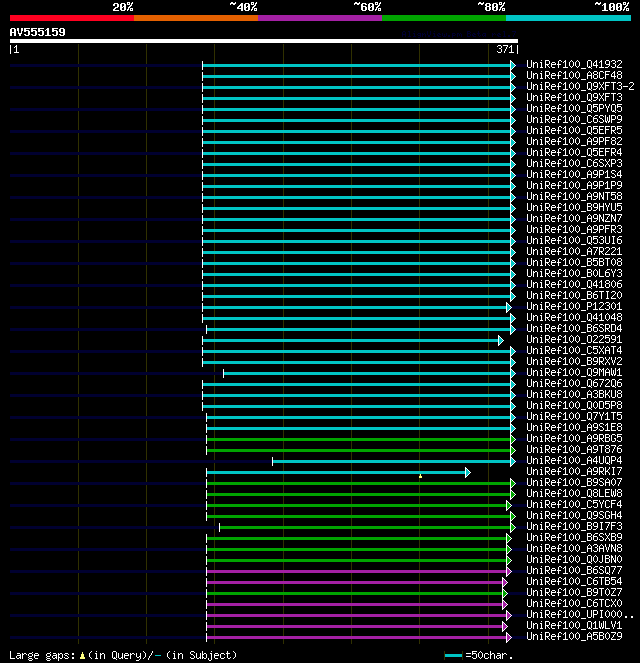Click the UniRef100_Q9SGH4 label
640x663 pixels.
574,515
